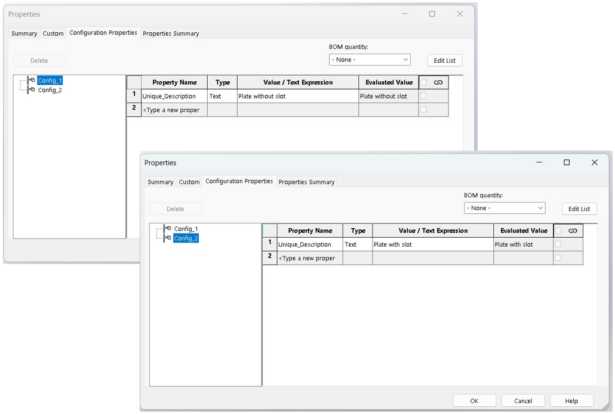Toggle row 2 link checkbox in the front table
Viewport: 615px width, 414px height.
pyautogui.click(x=558, y=258)
